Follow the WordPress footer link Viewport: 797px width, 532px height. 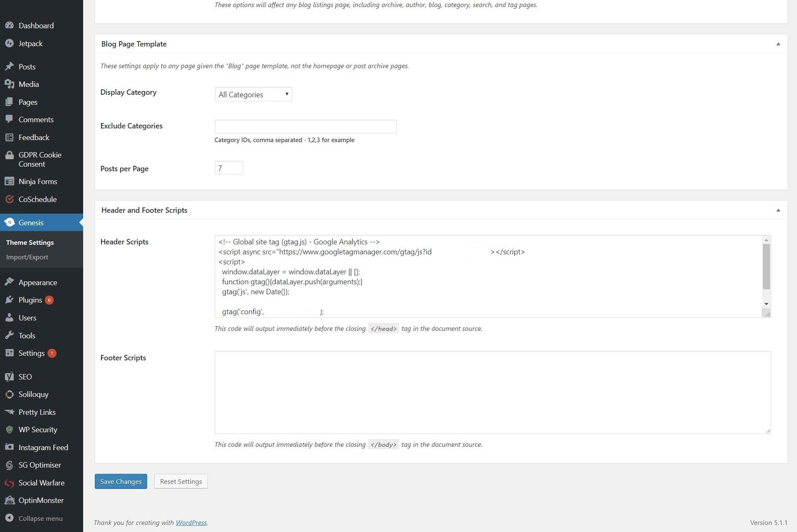[191, 522]
